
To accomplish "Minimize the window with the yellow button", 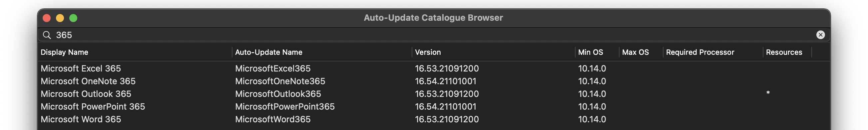I will (60, 18).
